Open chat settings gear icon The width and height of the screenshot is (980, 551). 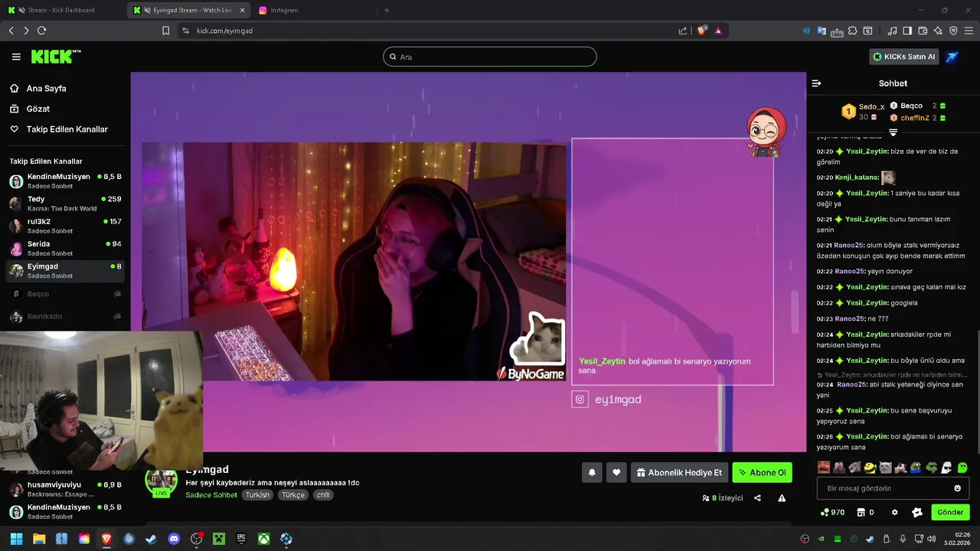[x=894, y=512]
